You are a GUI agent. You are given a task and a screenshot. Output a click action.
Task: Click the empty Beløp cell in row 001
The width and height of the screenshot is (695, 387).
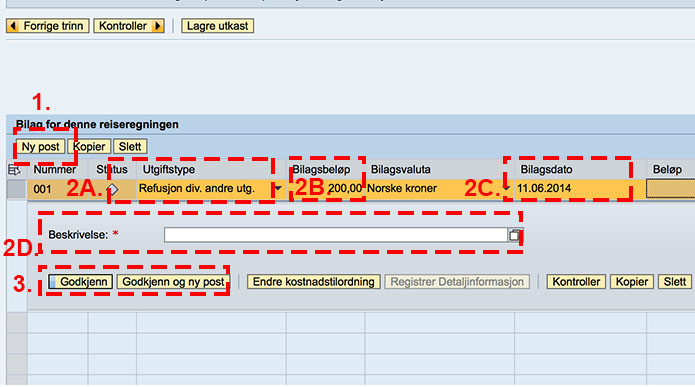click(x=670, y=189)
